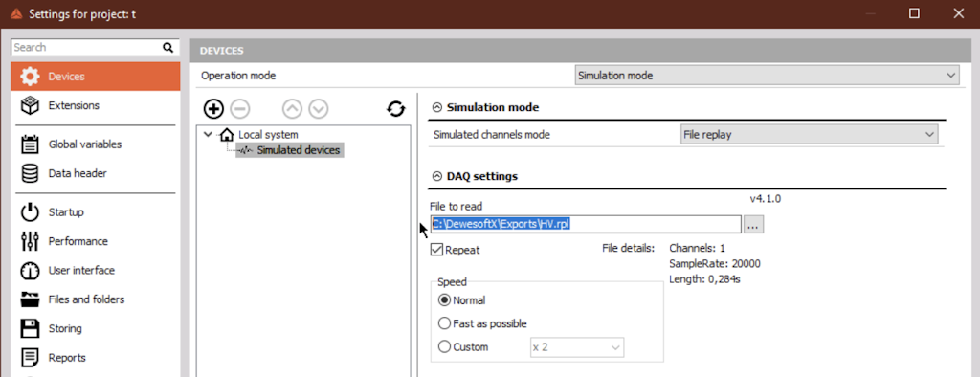Open Data header settings

[95, 173]
